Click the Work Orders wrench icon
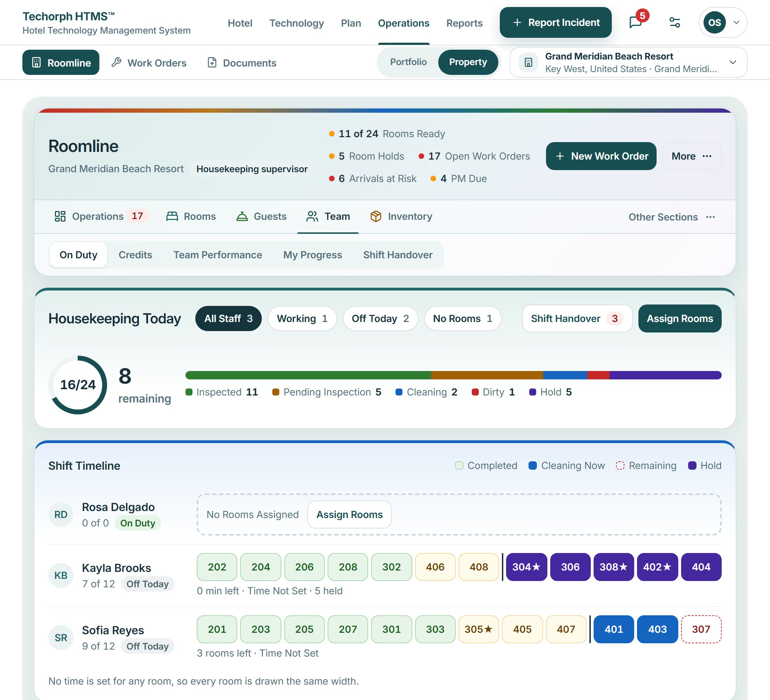The width and height of the screenshot is (770, 700). coord(117,62)
